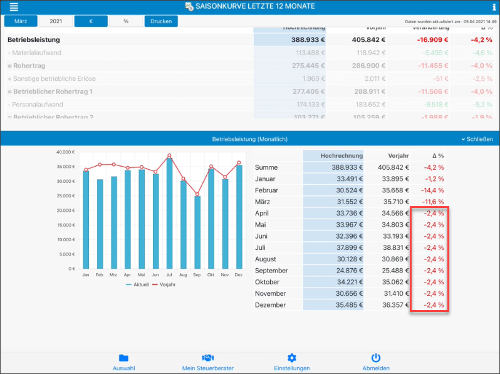Switch display to percent values

click(x=126, y=21)
